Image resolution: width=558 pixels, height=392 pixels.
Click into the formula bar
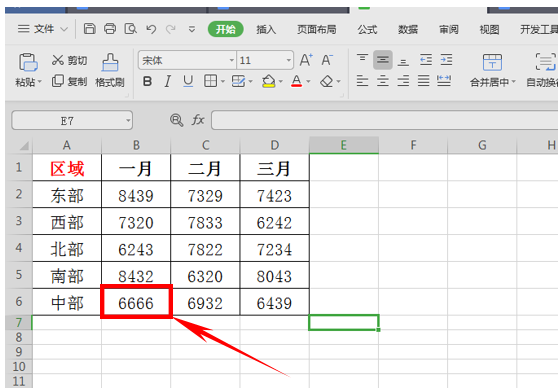[x=384, y=120]
